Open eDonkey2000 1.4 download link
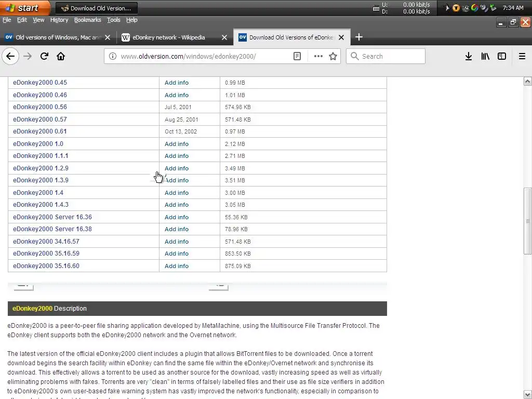532x399 pixels. pyautogui.click(x=38, y=193)
